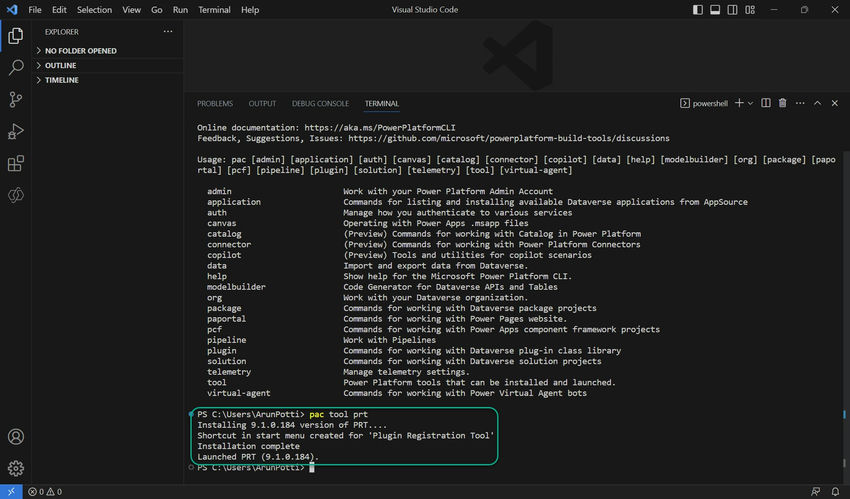Click the 'Installing 9.1.0.184 version' line
This screenshot has height=499, width=850.
(292, 425)
